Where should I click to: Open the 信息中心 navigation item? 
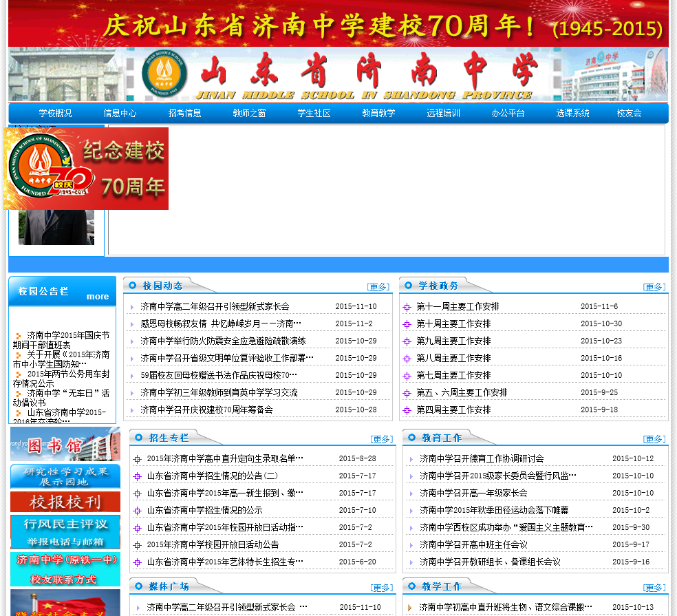coord(120,113)
